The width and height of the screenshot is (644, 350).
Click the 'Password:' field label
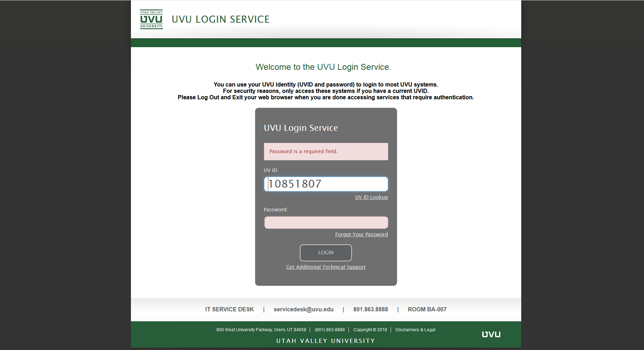pyautogui.click(x=276, y=210)
